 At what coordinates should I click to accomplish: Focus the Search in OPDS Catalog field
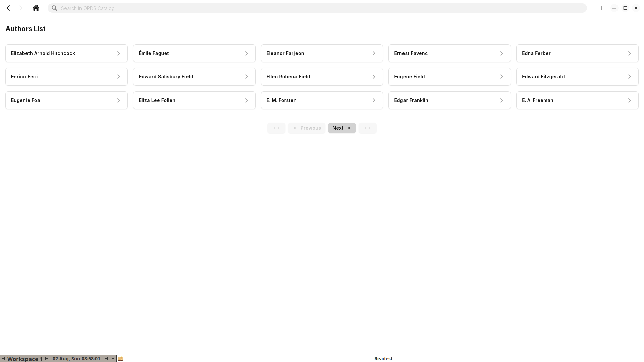(x=317, y=8)
